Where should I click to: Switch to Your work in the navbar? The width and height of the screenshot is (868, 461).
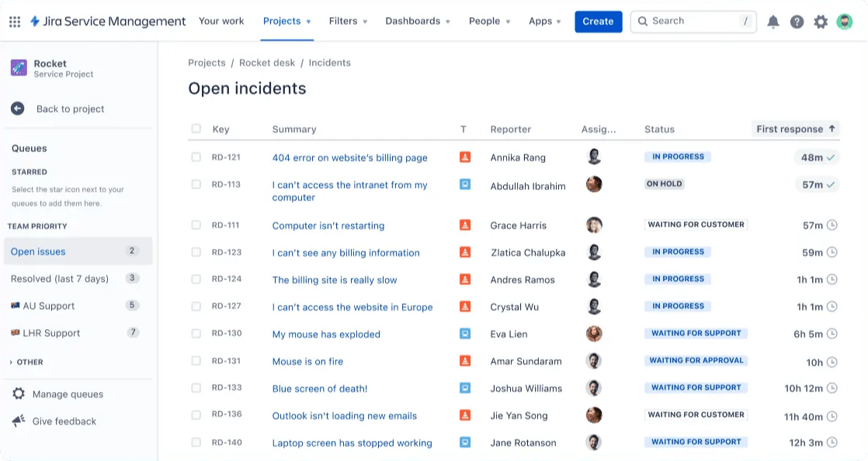pyautogui.click(x=221, y=21)
